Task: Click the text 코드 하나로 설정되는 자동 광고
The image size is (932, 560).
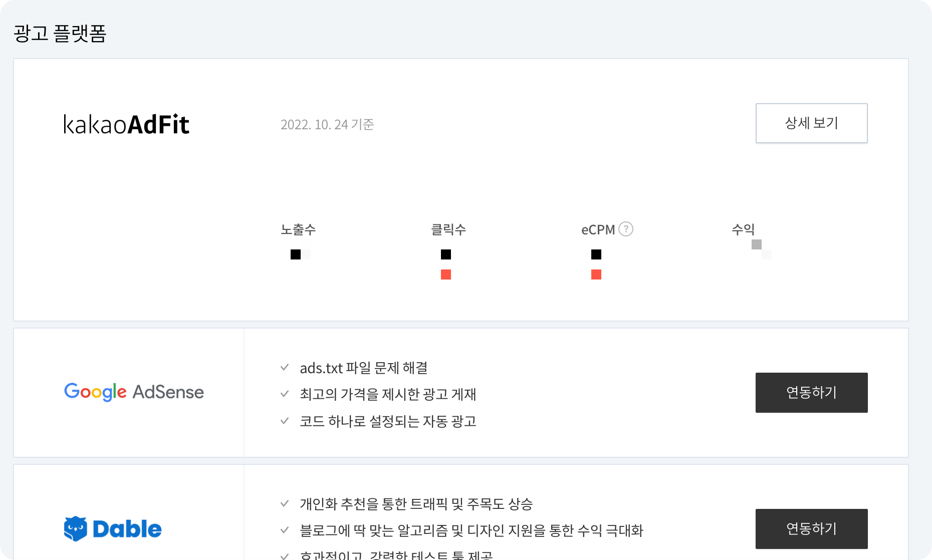Action: (388, 421)
